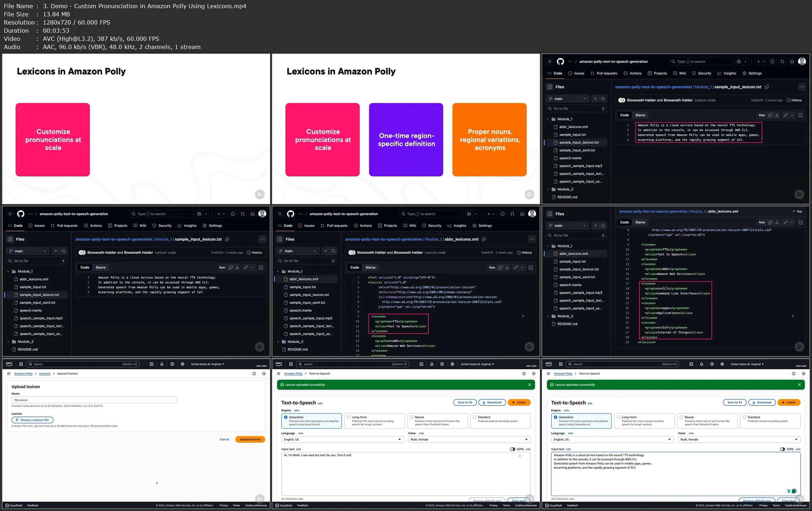The width and height of the screenshot is (812, 511).
Task: Open services grid icon in bottom-left AWS frame
Action: [21, 364]
